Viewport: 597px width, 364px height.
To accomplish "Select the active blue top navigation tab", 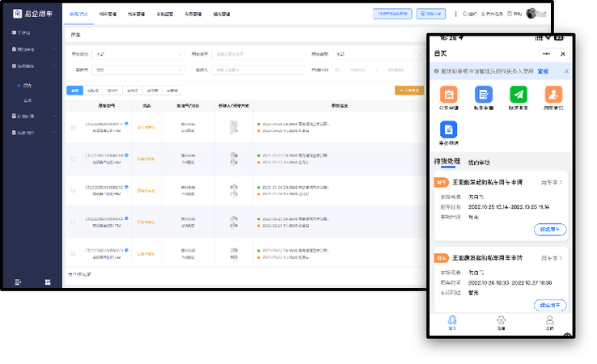I will (78, 14).
